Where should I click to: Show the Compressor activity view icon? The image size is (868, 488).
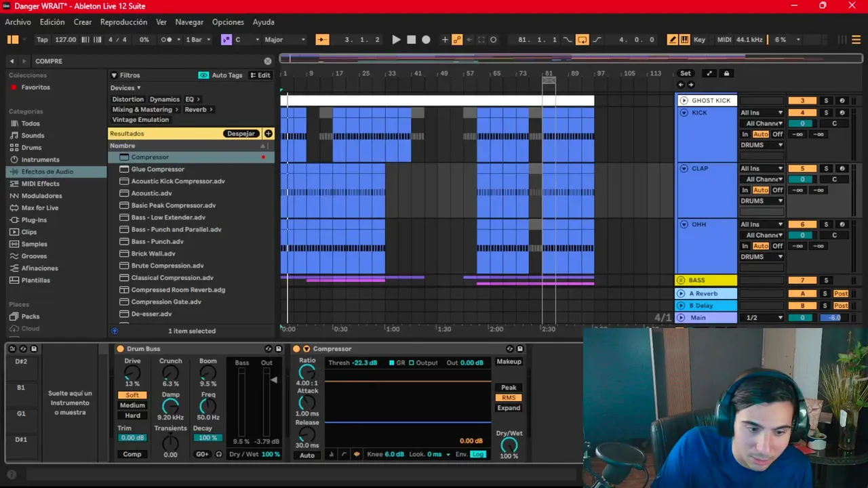click(x=357, y=454)
